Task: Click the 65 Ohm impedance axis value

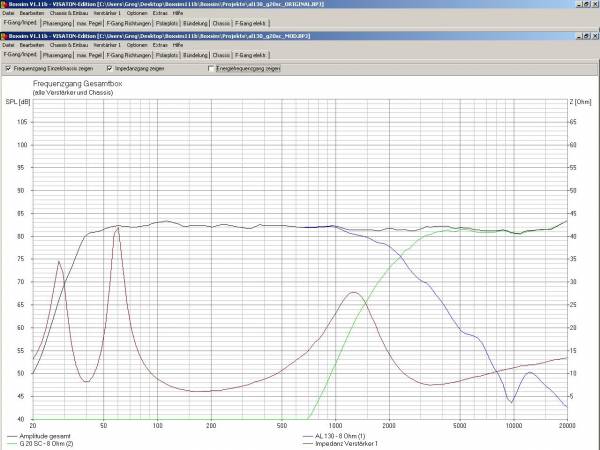Action: coord(573,122)
